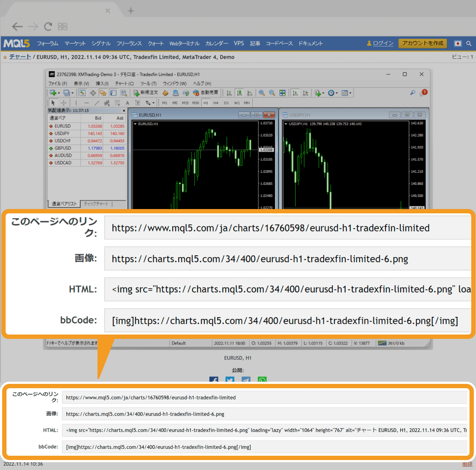This screenshot has height=470, width=476.
Task: Expand the Profiles dropdown arrow
Action: click(x=72, y=93)
